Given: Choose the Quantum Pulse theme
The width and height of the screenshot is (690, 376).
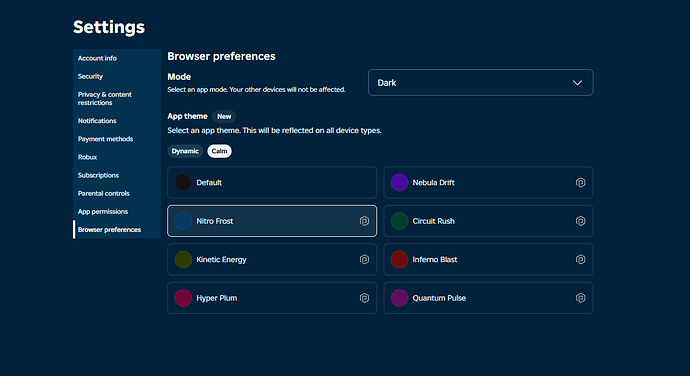Looking at the screenshot, I should point(488,298).
